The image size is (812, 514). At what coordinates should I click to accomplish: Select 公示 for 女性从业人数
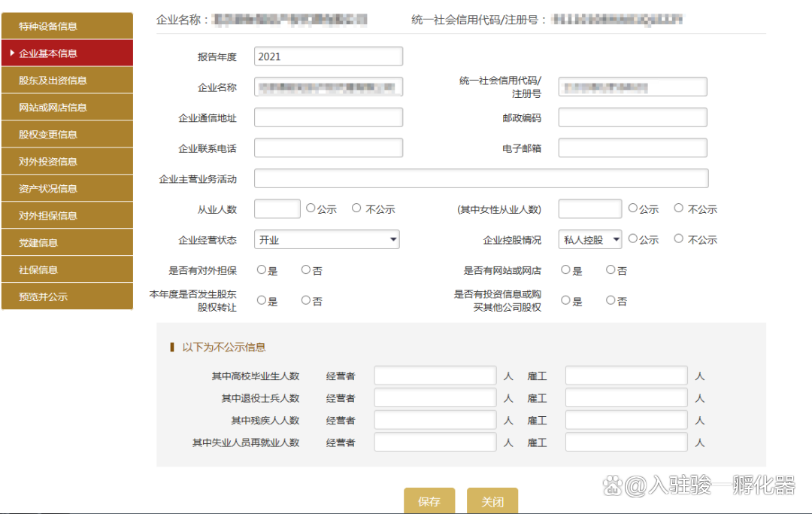click(633, 208)
